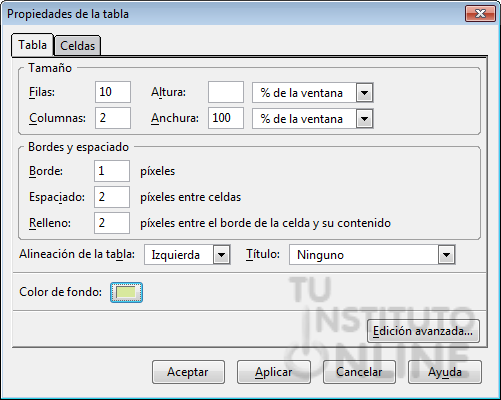Click the Borde pixels input field
501x400 pixels.
coord(112,171)
